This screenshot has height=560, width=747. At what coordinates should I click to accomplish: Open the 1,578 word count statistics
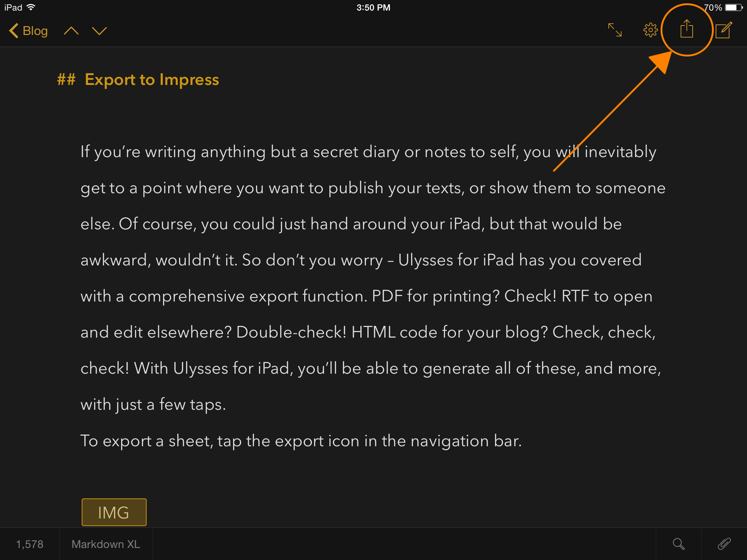point(30,544)
